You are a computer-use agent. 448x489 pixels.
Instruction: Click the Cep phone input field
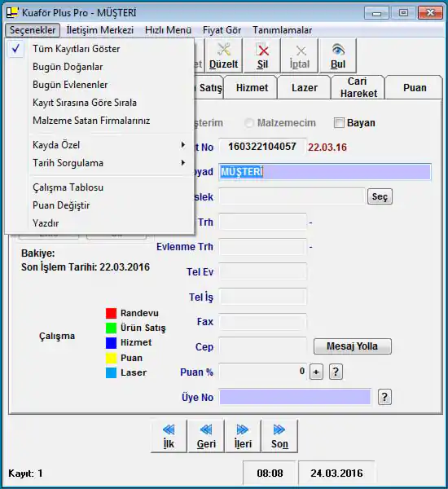(x=262, y=346)
